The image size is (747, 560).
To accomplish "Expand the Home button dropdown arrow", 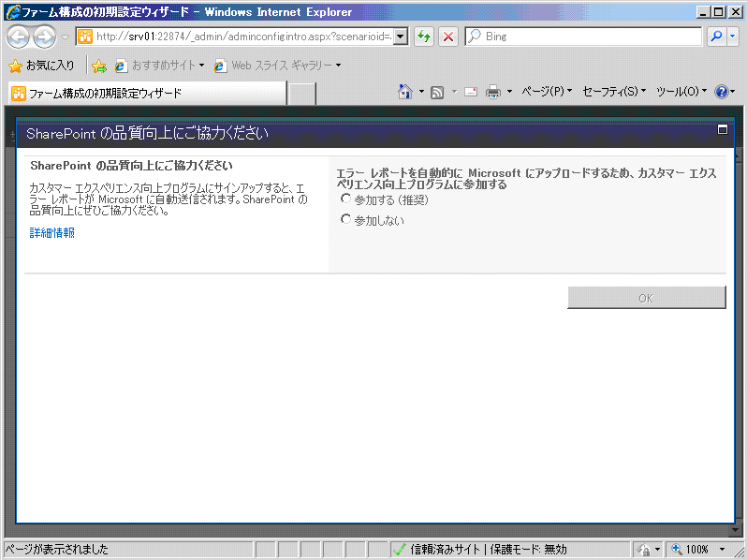I will point(421,92).
